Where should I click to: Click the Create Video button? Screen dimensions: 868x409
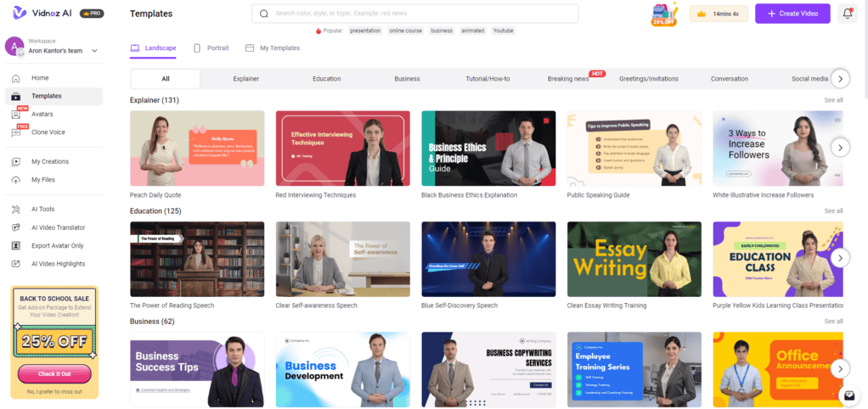point(792,14)
